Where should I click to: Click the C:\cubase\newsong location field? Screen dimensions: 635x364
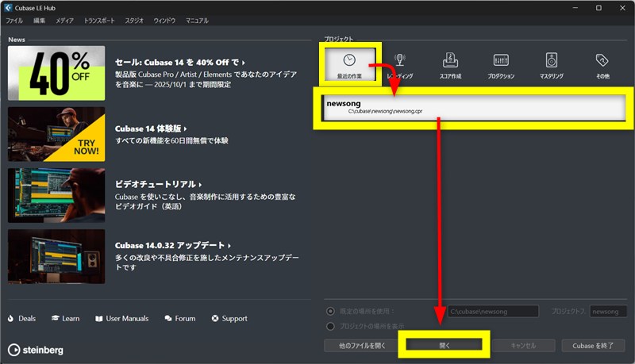point(493,312)
